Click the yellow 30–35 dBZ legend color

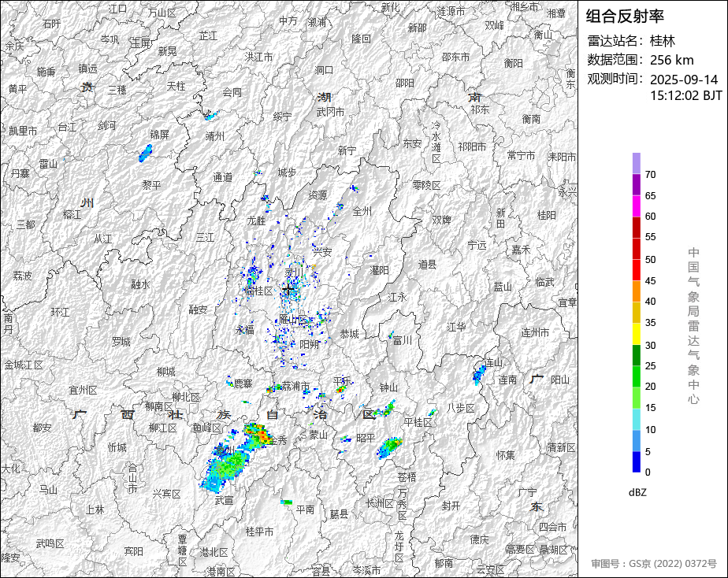637,334
